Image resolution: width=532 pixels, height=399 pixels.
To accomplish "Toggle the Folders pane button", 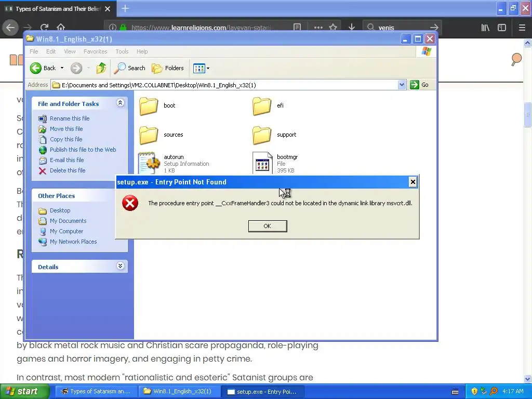I will (168, 68).
